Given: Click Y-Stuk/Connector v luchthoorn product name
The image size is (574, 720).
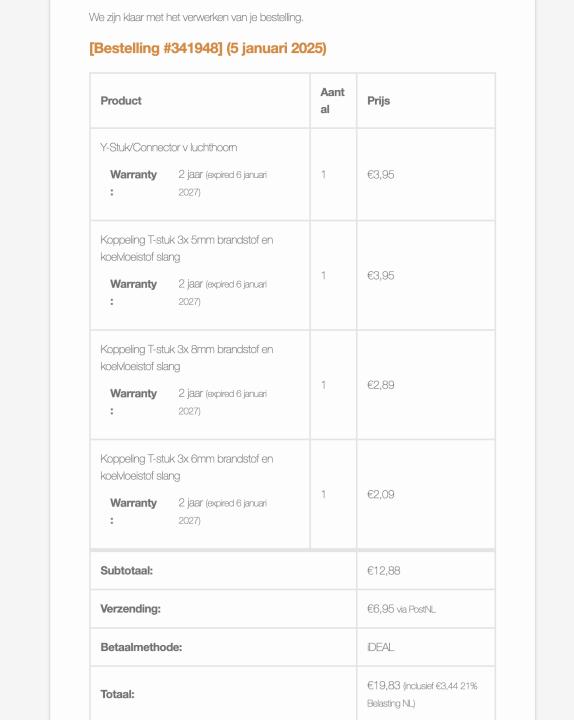Looking at the screenshot, I should pyautogui.click(x=169, y=147).
